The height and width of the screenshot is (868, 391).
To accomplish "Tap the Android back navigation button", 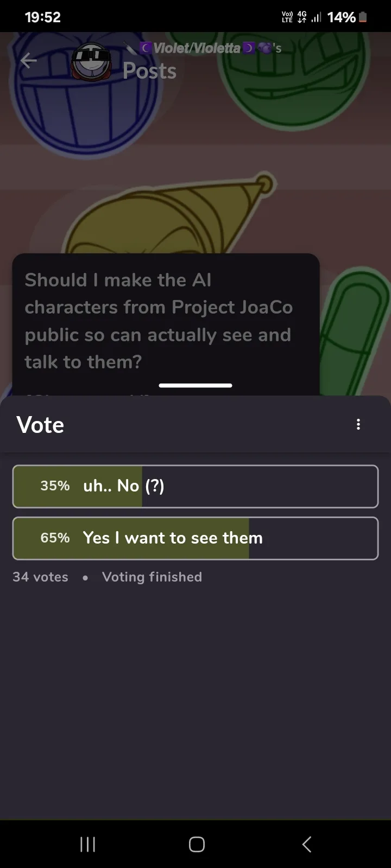I will pyautogui.click(x=307, y=844).
